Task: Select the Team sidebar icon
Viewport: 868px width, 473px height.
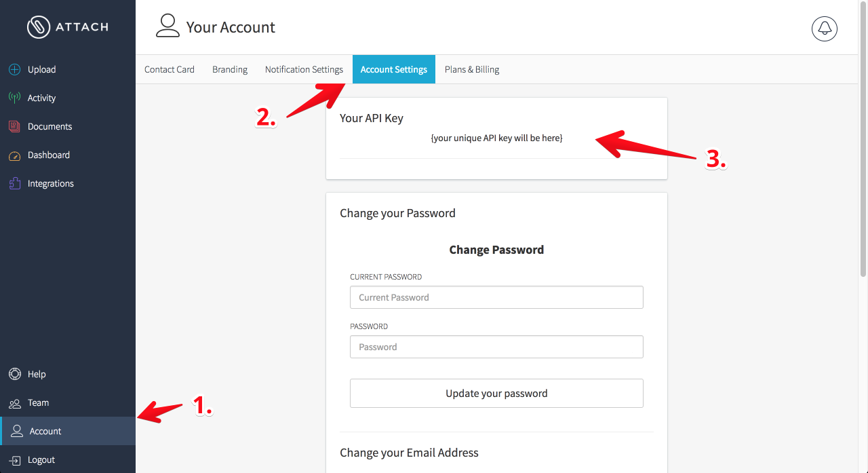Action: coord(39,402)
